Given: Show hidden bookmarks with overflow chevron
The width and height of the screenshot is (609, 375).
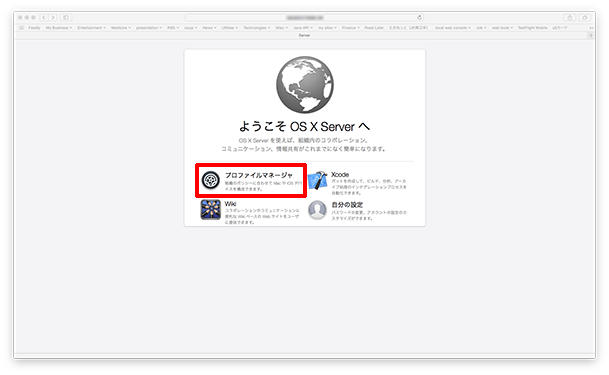Looking at the screenshot, I should [591, 28].
